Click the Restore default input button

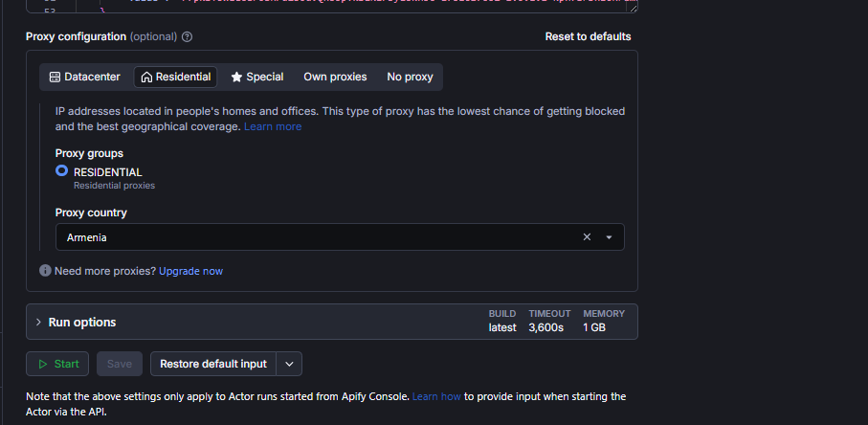[x=213, y=364]
